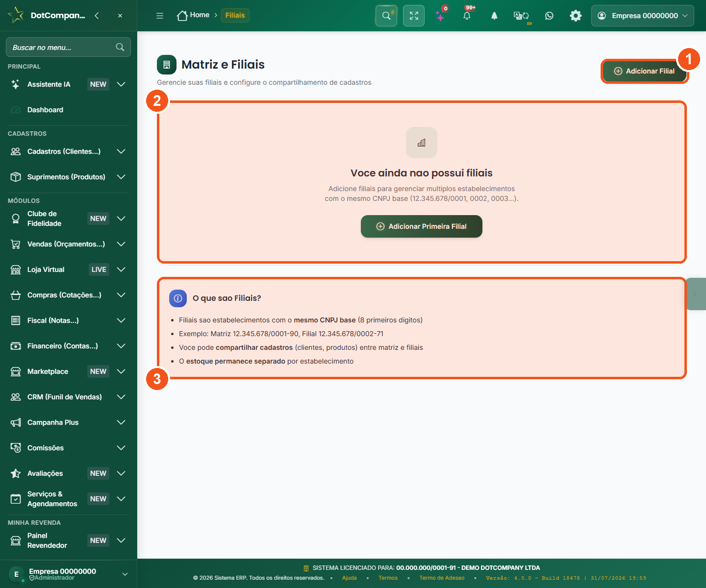Click the Avaliações star icon

[x=16, y=473]
